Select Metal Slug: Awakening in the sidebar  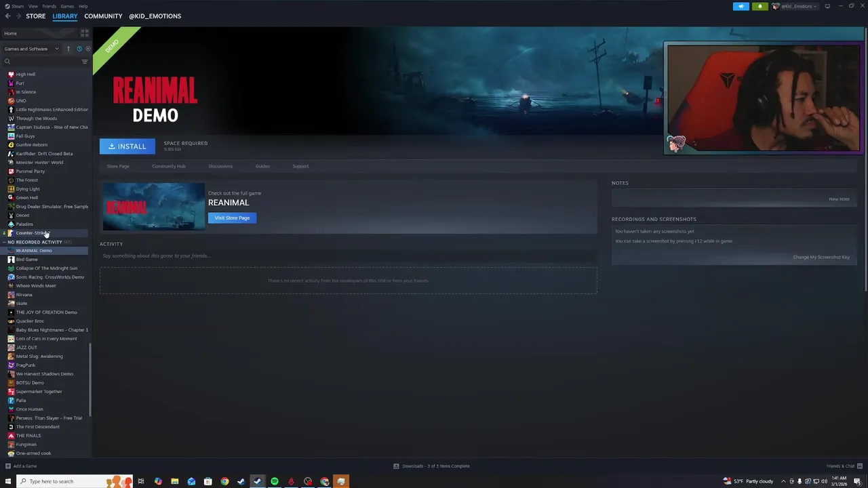pos(39,356)
